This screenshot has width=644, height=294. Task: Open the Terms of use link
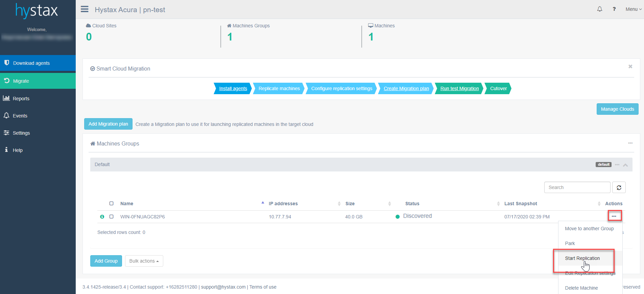pyautogui.click(x=263, y=287)
